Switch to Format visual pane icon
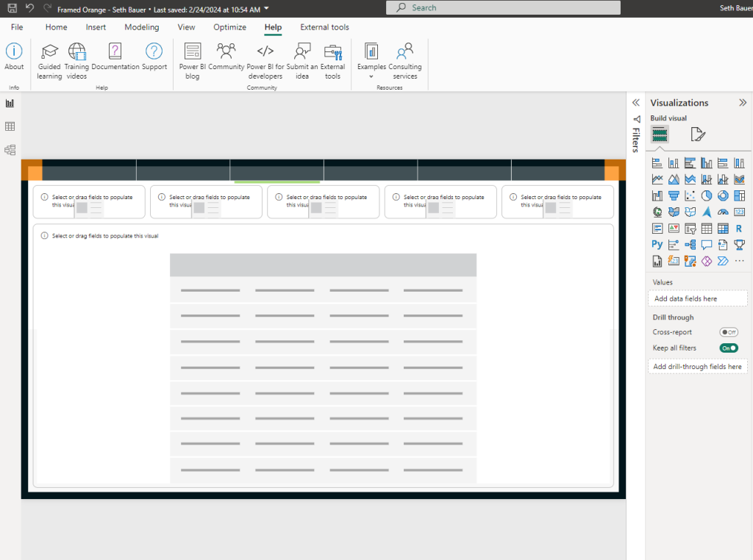Viewport: 753px width, 560px height. click(x=697, y=134)
